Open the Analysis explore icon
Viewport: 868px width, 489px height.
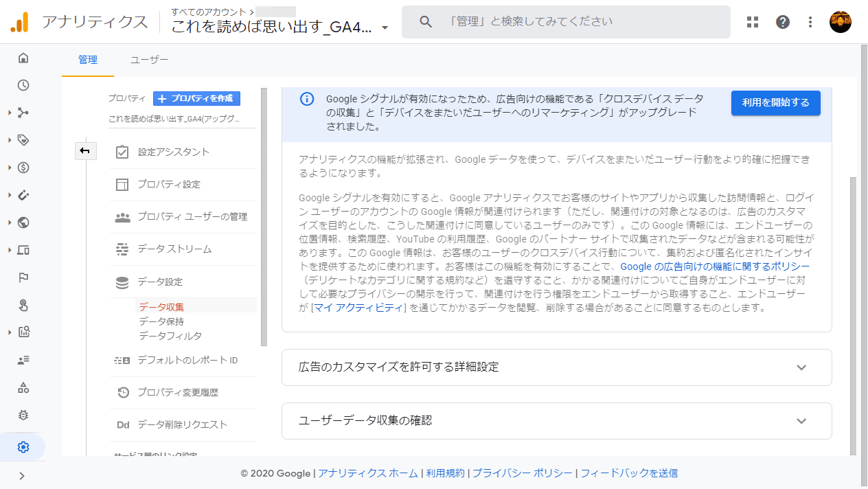pyautogui.click(x=23, y=332)
